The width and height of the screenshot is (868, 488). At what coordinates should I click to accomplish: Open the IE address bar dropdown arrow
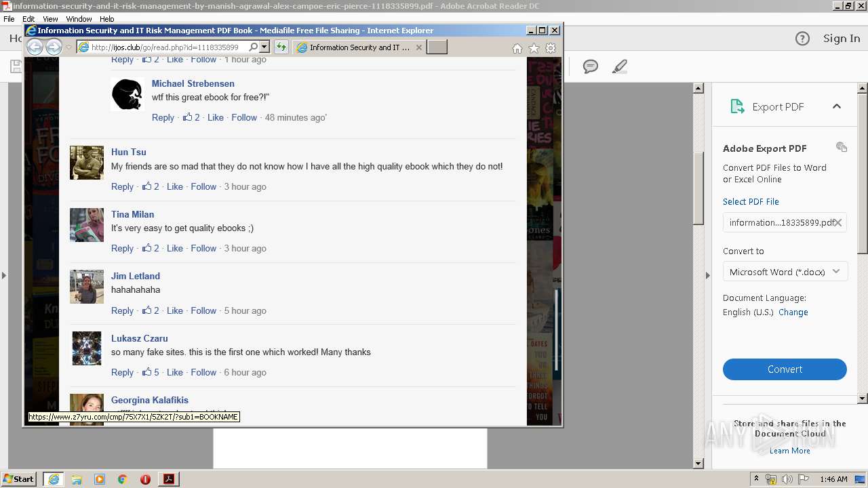pos(264,47)
